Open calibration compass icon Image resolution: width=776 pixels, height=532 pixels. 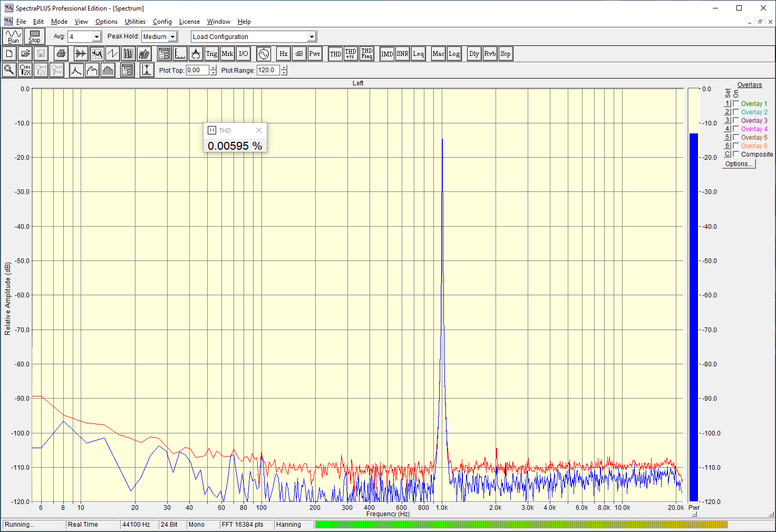tap(196, 54)
